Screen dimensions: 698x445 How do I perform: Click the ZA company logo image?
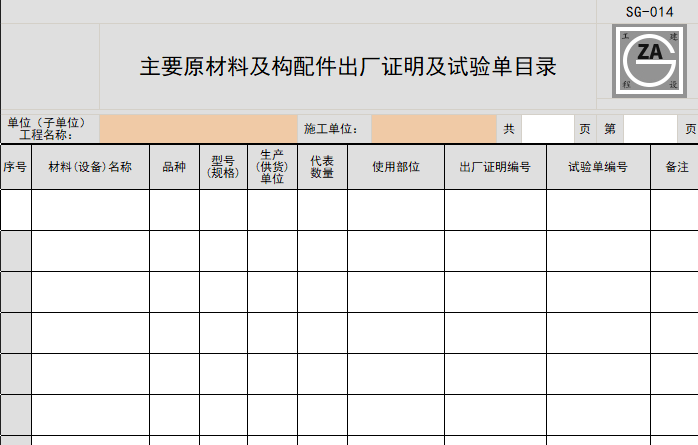point(649,61)
